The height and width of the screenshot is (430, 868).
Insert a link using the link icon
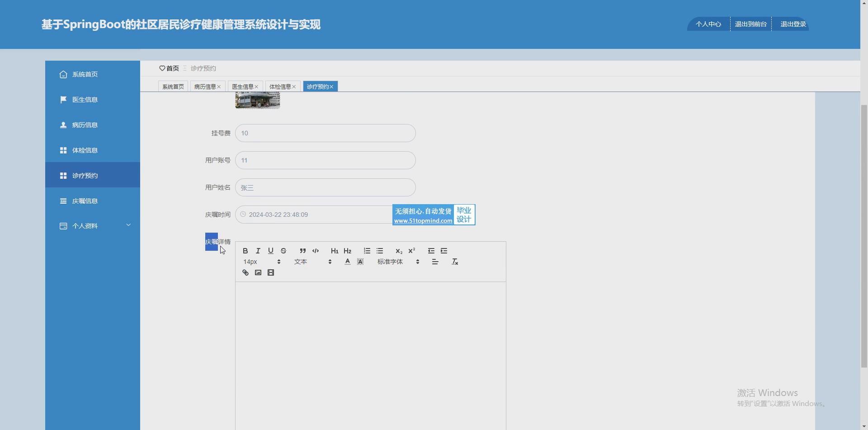pyautogui.click(x=245, y=272)
